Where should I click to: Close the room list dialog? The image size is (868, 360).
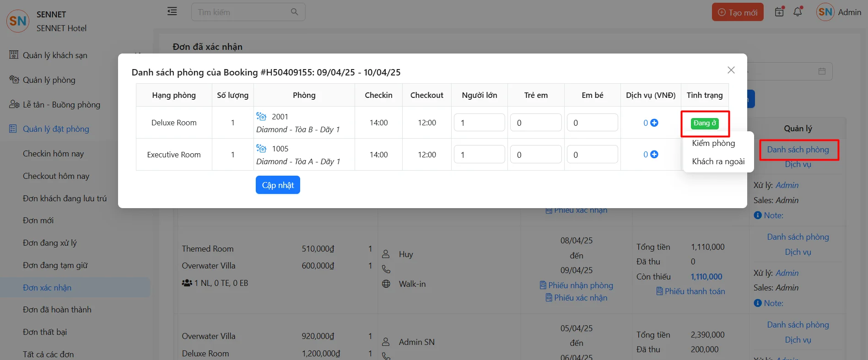tap(731, 70)
